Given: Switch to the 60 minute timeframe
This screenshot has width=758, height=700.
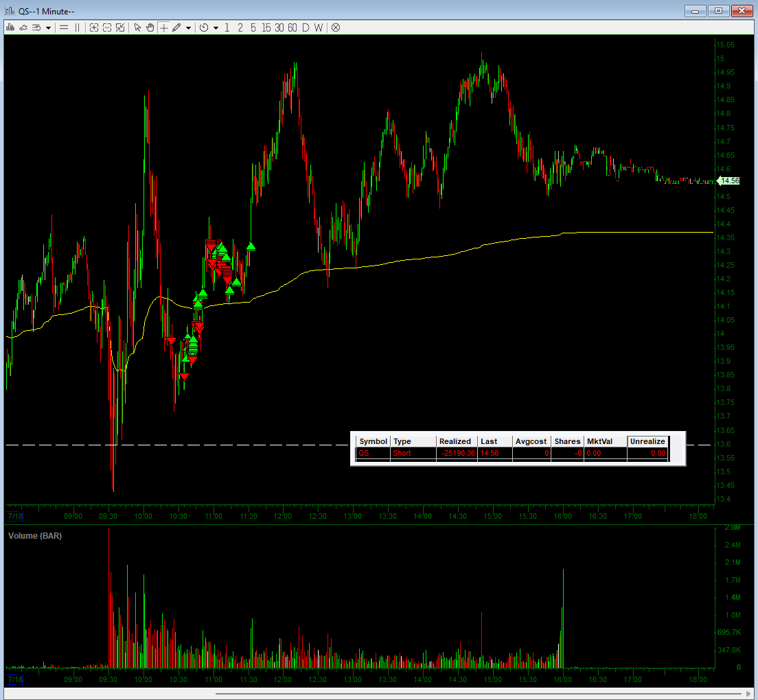Looking at the screenshot, I should (x=292, y=27).
